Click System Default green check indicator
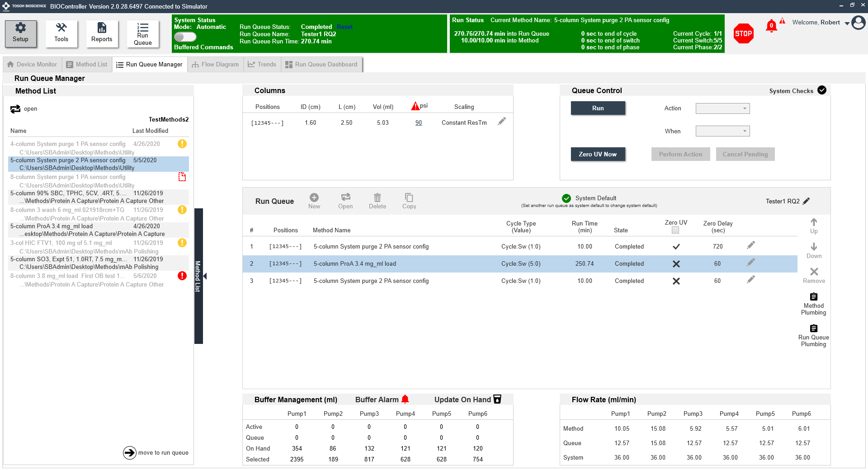The height and width of the screenshot is (470, 868). point(566,198)
